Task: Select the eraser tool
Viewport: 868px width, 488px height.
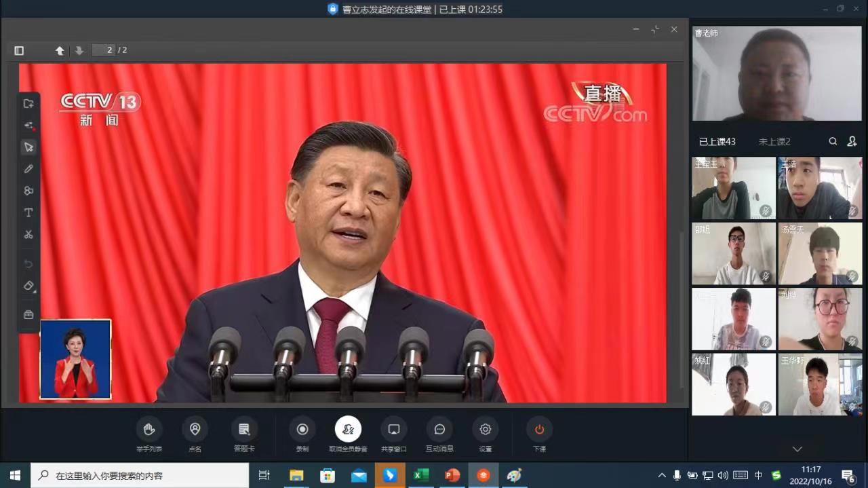Action: point(28,286)
